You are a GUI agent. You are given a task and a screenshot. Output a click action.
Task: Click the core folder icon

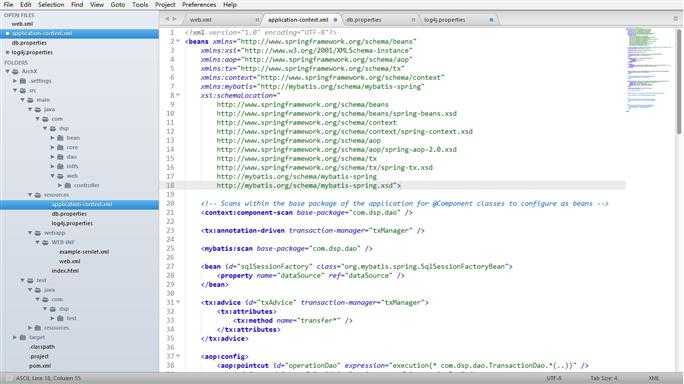(60, 147)
